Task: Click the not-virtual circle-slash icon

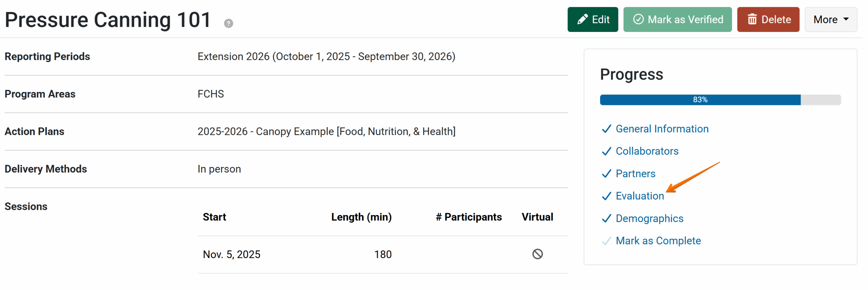Action: 537,254
